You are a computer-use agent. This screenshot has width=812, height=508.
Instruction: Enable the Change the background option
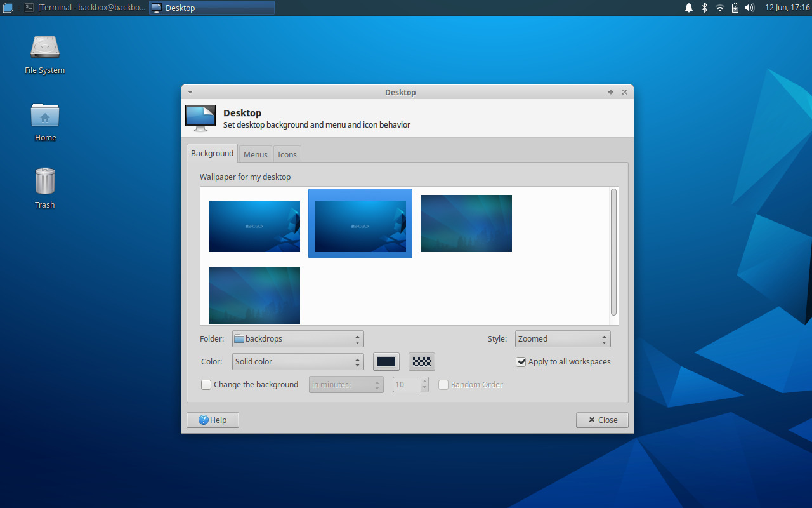pyautogui.click(x=206, y=384)
